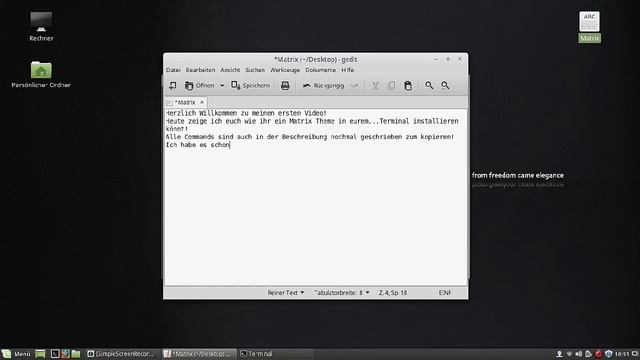
Task: Switch to Terminal taskbar window
Action: [x=276, y=354]
